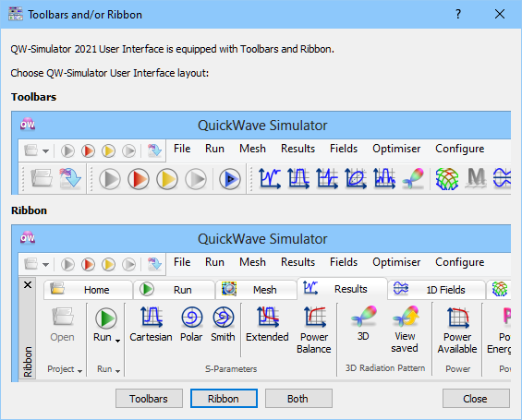Expand the Run button dropdown arrow in ribbon

(118, 341)
